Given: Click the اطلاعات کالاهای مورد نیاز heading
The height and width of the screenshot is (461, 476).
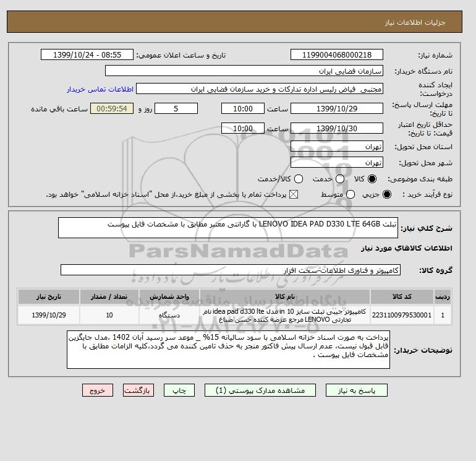Looking at the screenshot, I should tap(407, 248).
